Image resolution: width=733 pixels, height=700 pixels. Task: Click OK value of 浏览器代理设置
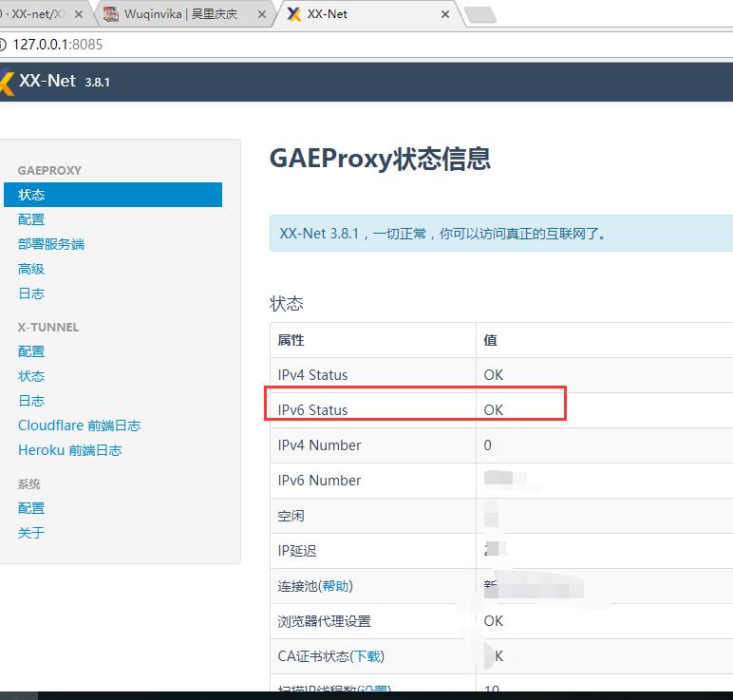point(493,621)
